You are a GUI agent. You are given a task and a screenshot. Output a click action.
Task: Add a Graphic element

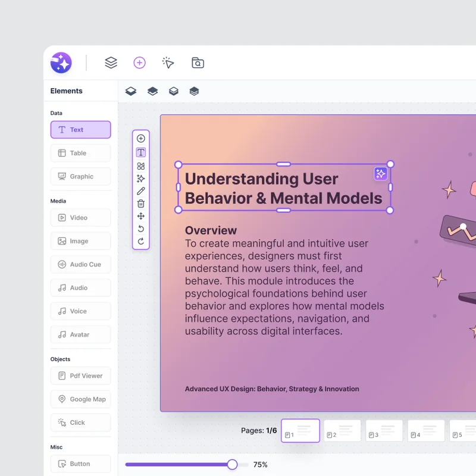click(80, 176)
